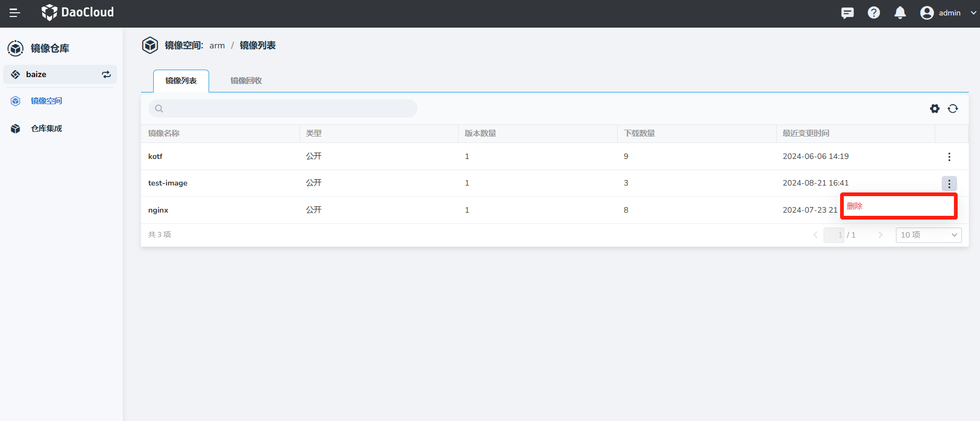Open the messages chat icon
This screenshot has height=421, width=980.
pyautogui.click(x=847, y=13)
